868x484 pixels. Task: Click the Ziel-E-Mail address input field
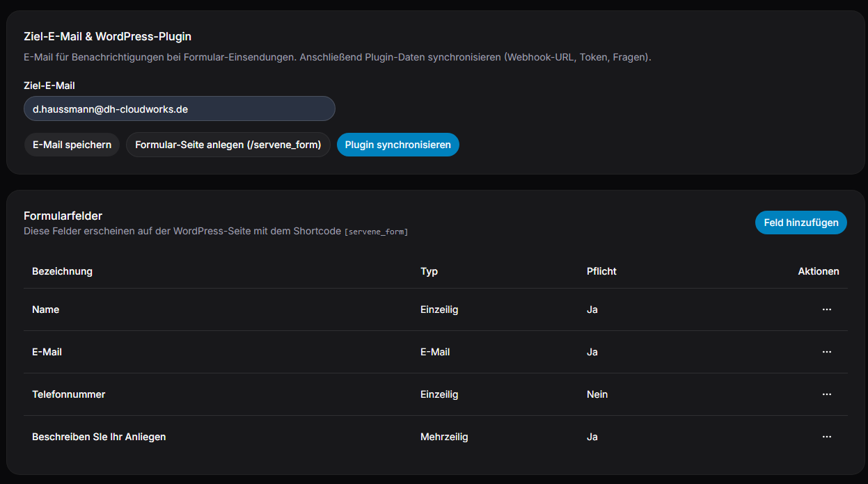pyautogui.click(x=179, y=109)
